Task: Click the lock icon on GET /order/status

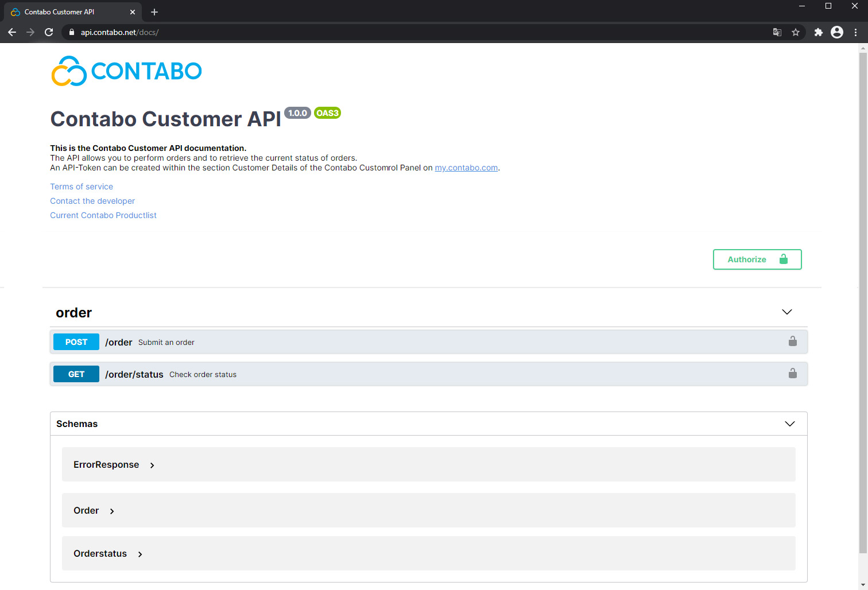Action: [x=793, y=374]
